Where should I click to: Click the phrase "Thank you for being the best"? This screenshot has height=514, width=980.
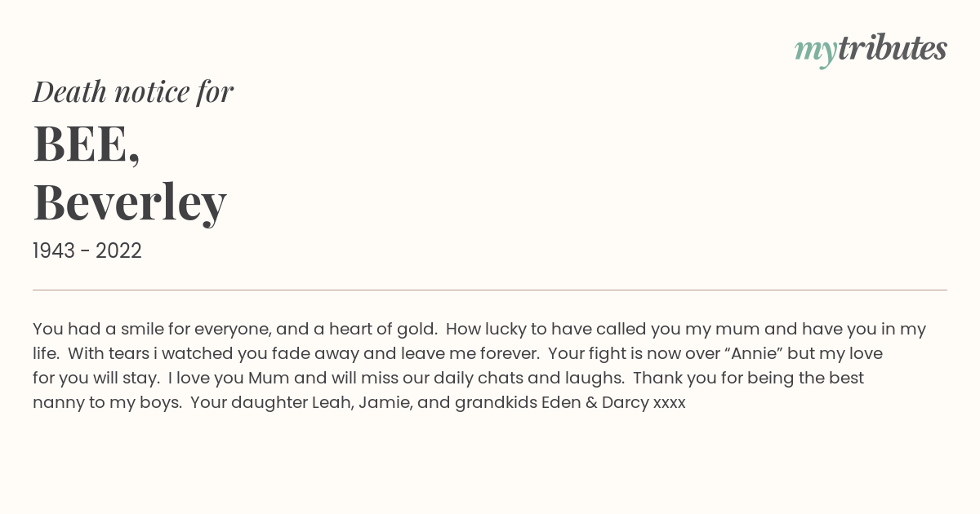click(x=748, y=379)
